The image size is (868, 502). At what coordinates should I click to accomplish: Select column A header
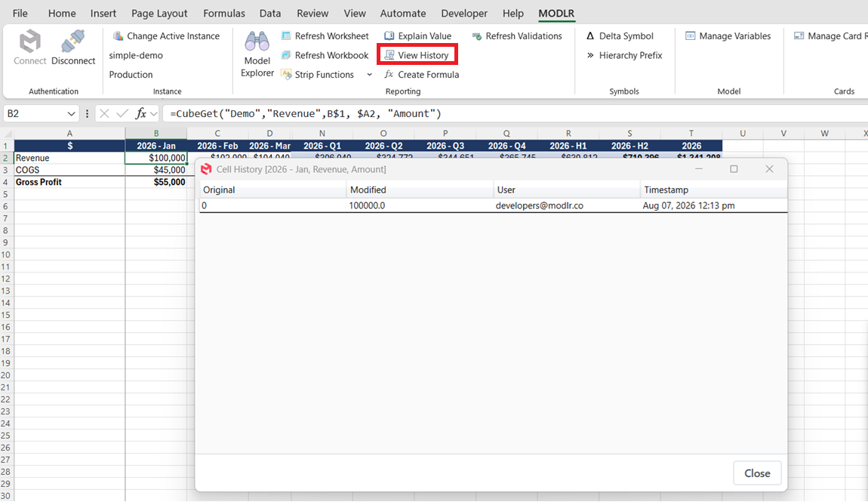click(69, 134)
